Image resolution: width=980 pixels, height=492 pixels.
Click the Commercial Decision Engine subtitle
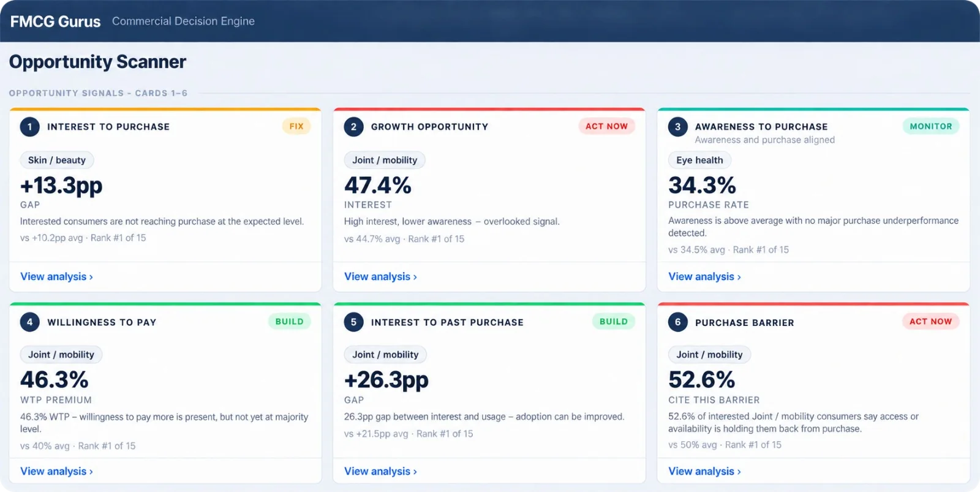[183, 21]
